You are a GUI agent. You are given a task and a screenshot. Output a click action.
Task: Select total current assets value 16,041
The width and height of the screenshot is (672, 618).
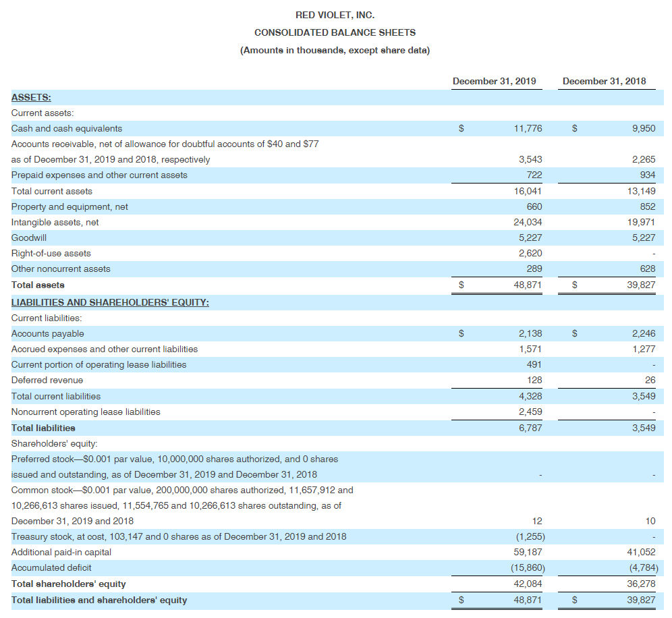pyautogui.click(x=528, y=191)
